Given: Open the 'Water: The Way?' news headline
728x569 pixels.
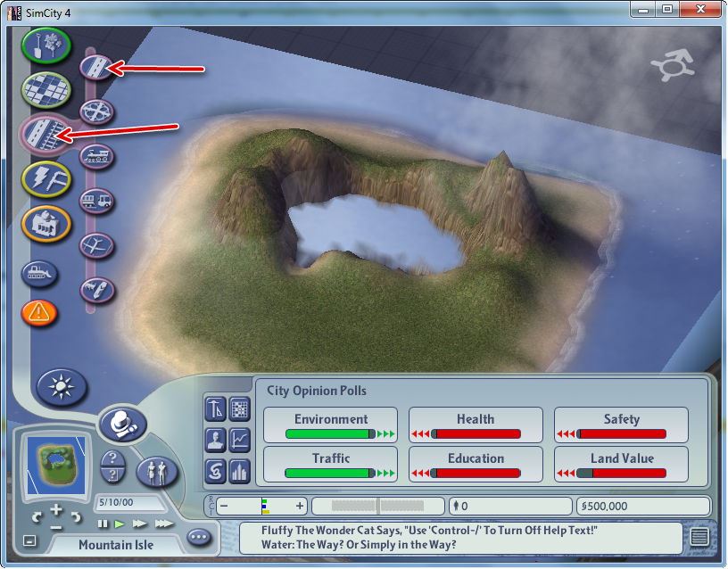Looking at the screenshot, I should pos(359,544).
